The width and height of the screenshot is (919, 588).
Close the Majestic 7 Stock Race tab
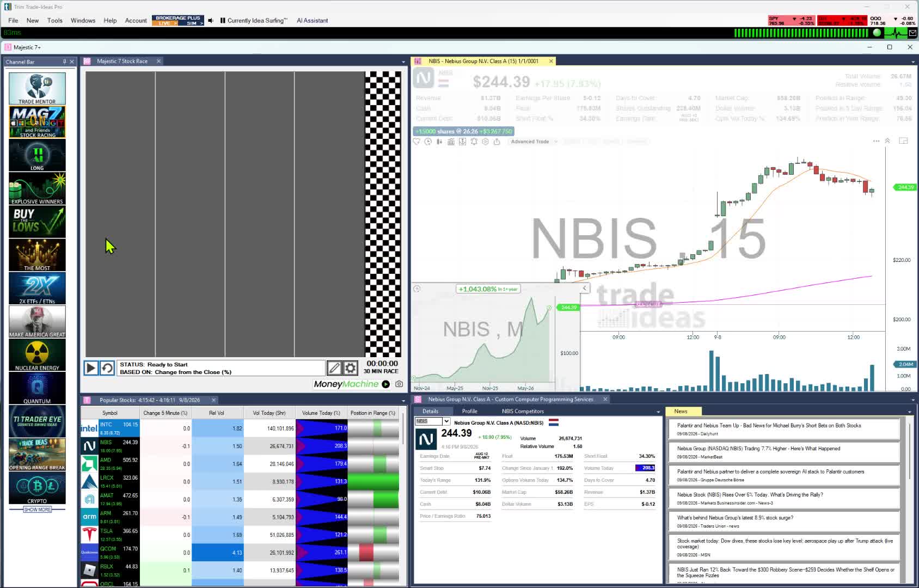click(158, 61)
